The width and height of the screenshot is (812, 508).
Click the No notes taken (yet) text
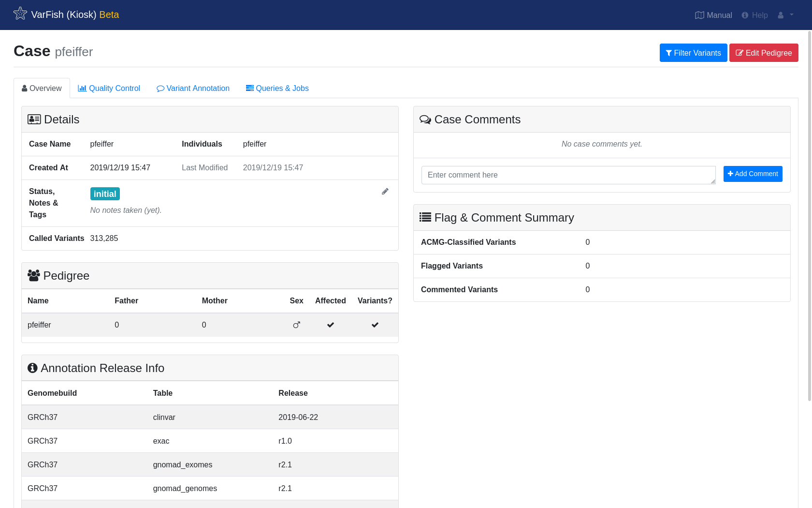tap(126, 210)
